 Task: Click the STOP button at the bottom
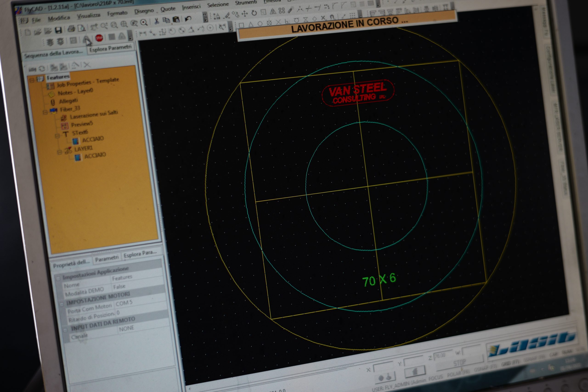pyautogui.click(x=460, y=363)
